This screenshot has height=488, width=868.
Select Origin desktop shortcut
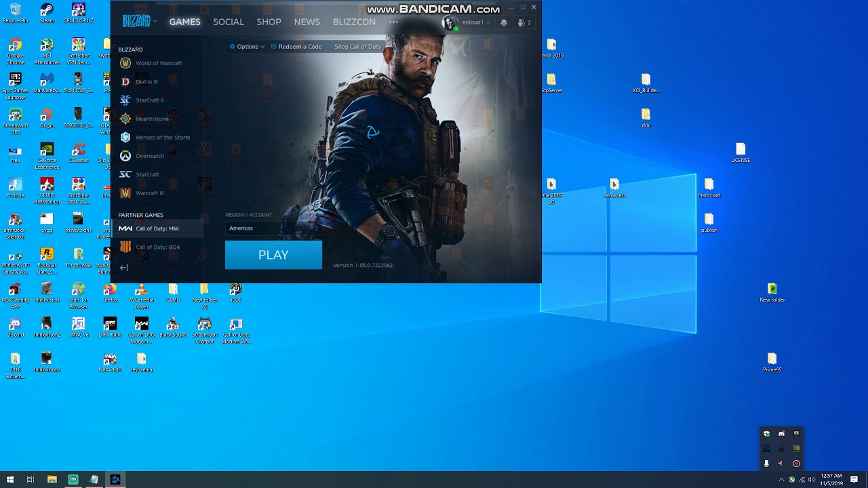[47, 118]
